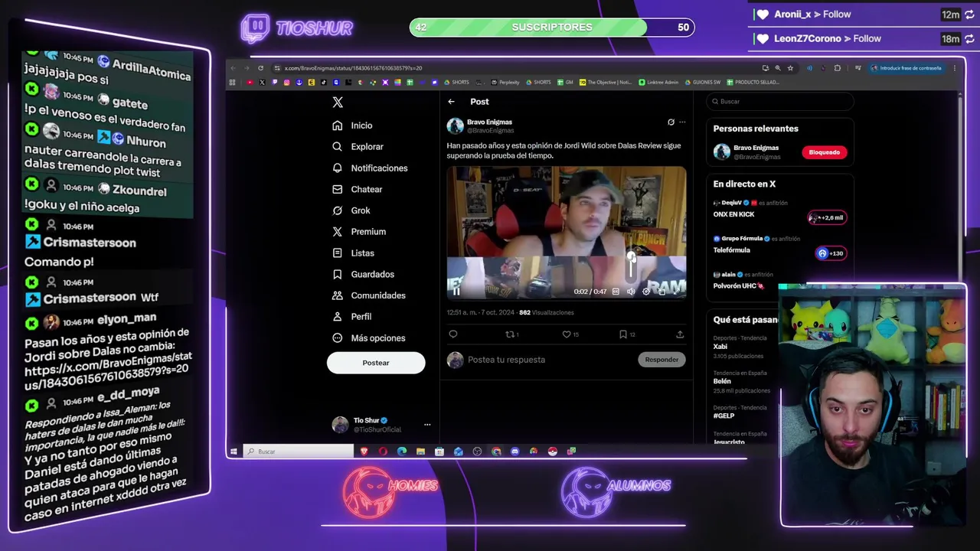The width and height of the screenshot is (980, 551).
Task: Click the Buscar search field on X
Action: (779, 101)
